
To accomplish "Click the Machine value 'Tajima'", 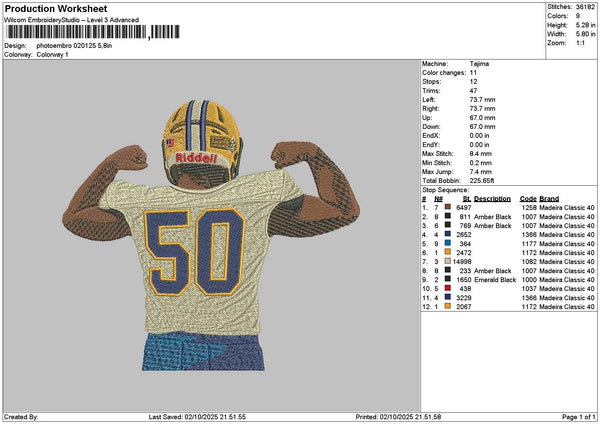I will point(479,64).
